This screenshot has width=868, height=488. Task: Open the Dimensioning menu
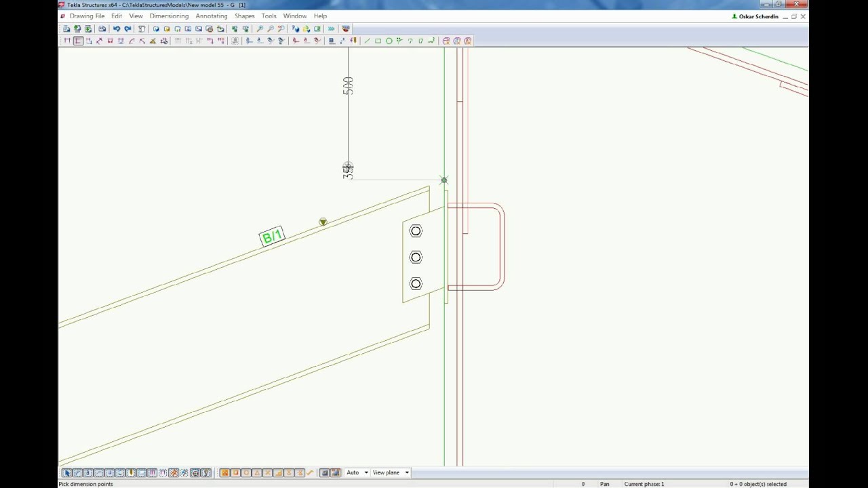169,16
